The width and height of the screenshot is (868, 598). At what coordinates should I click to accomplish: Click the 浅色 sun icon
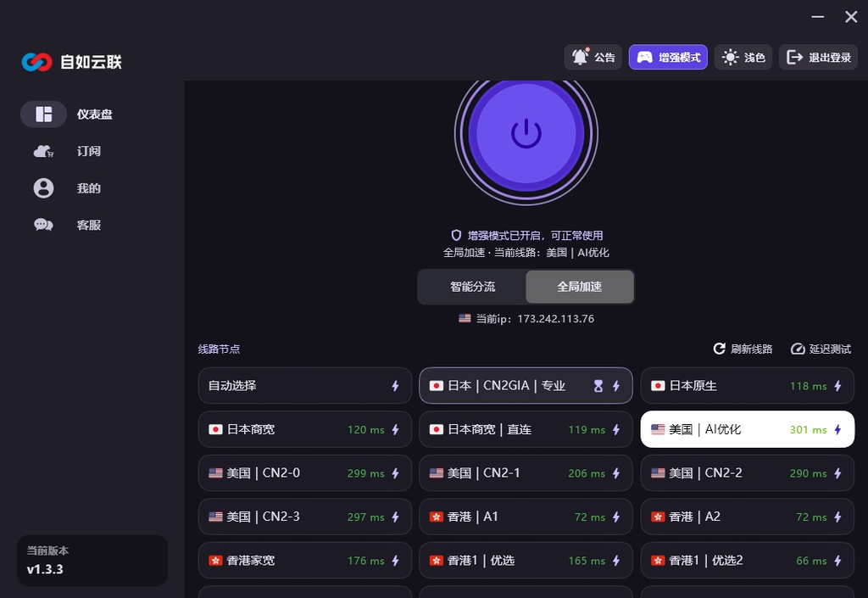point(730,57)
